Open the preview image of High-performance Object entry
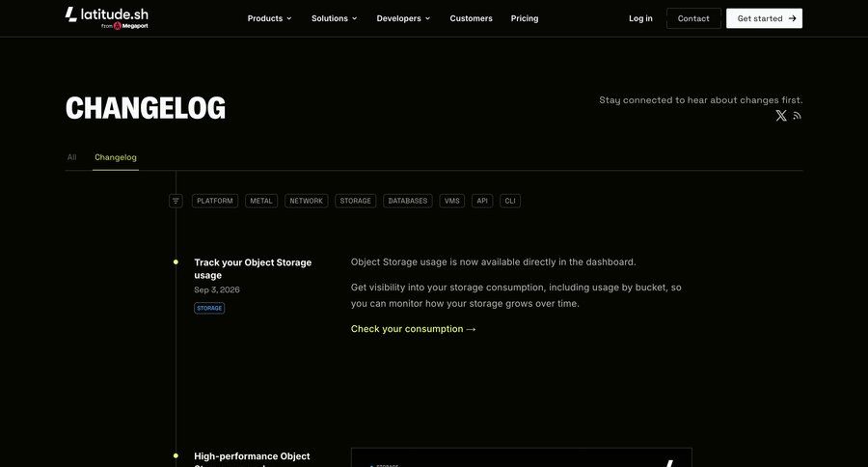868x467 pixels. [x=521, y=457]
